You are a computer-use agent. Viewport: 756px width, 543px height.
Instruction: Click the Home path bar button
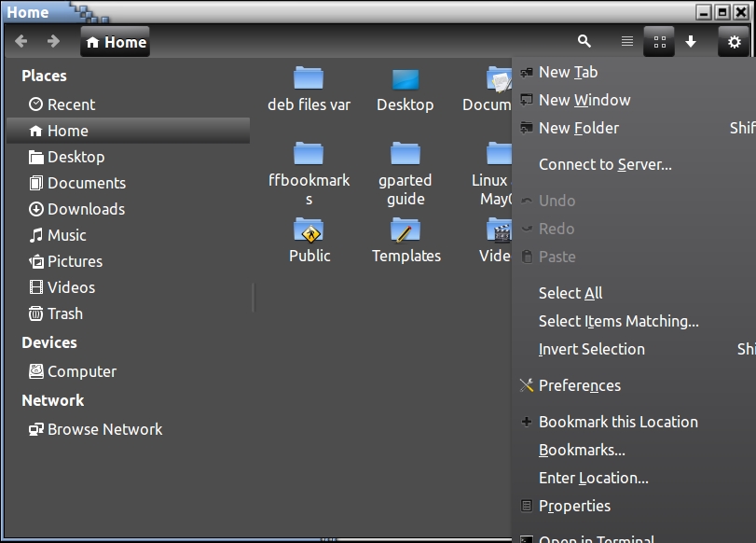(116, 42)
